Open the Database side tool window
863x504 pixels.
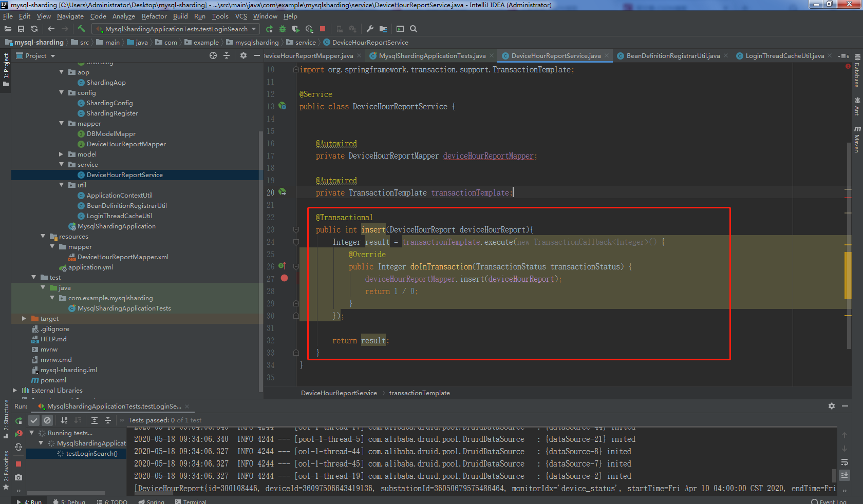857,71
